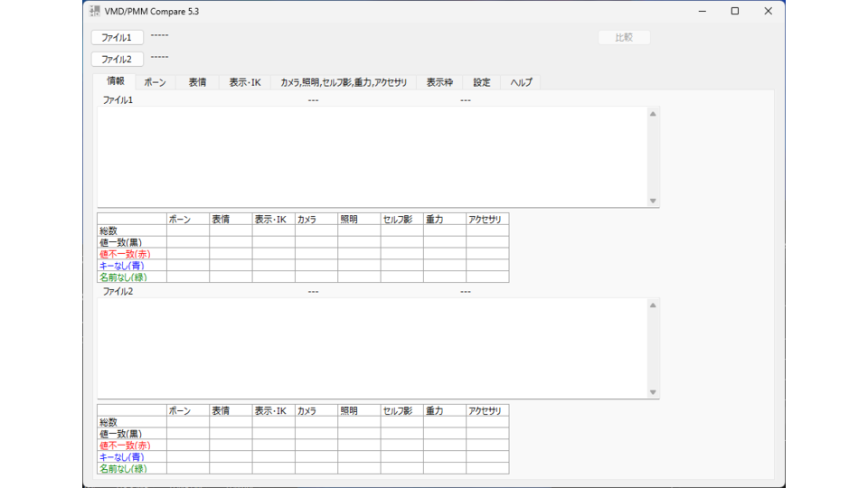Click down arrow of ファイル2 text scrollbar
Image resolution: width=868 pixels, height=488 pixels.
pos(653,392)
